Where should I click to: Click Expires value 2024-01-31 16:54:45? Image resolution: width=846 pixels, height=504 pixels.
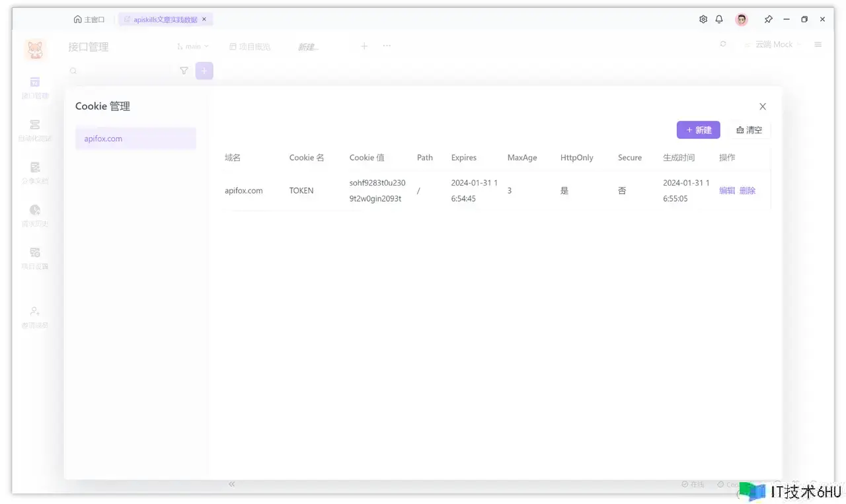[475, 191]
